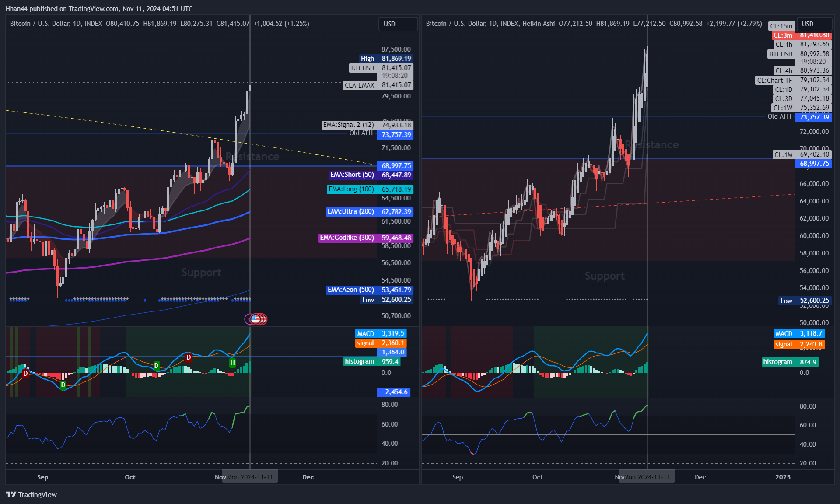840x504 pixels.
Task: Click the left chart's MACD value label
Action: pos(365,333)
